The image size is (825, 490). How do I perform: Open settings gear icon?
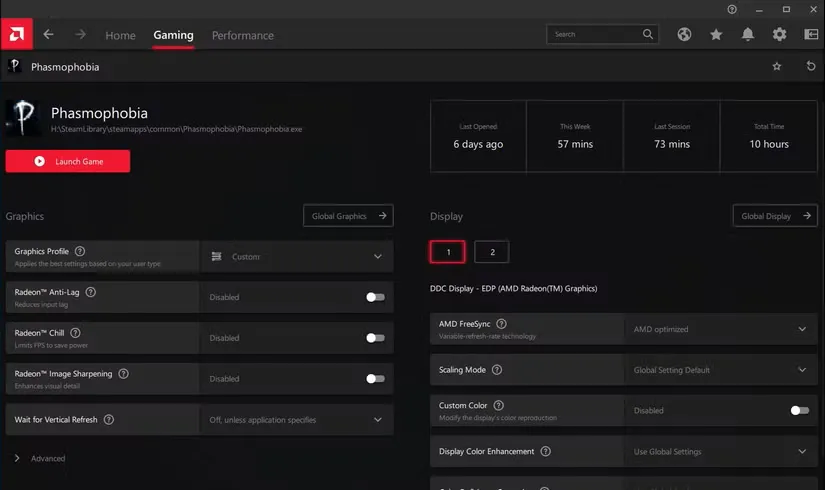[779, 34]
